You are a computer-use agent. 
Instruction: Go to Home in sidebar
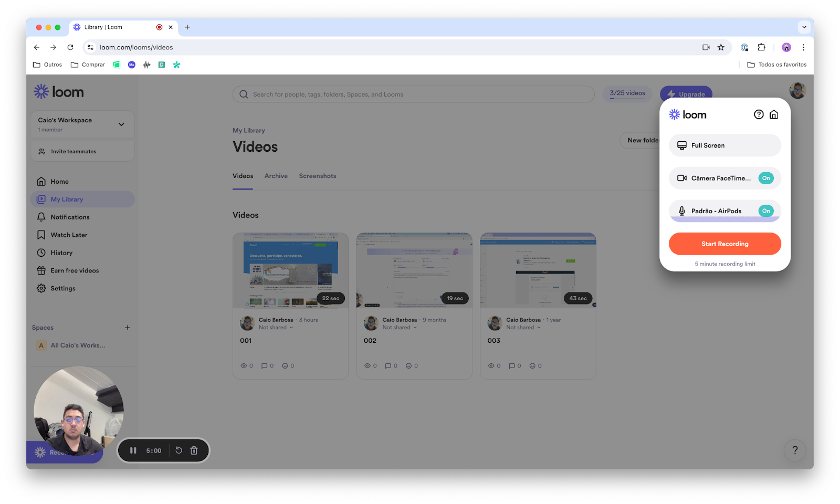click(82, 182)
